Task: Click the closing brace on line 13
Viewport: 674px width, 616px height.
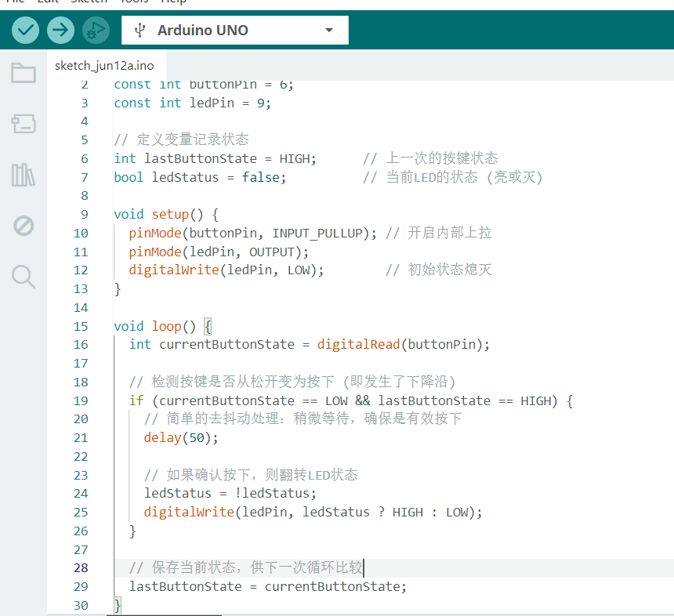Action: tap(118, 289)
